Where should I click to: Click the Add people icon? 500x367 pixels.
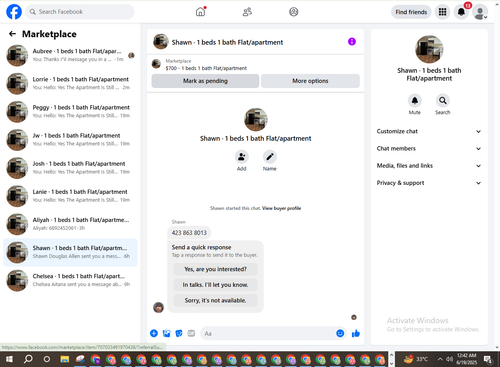click(x=241, y=157)
